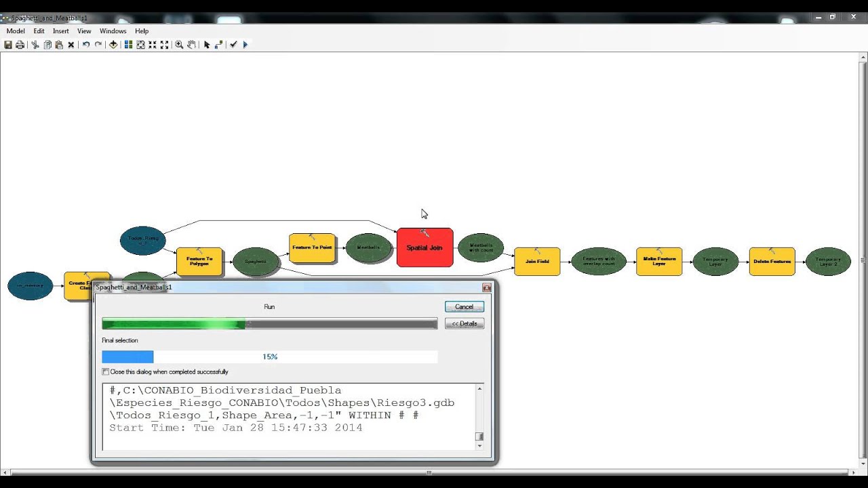Activate the Zoom In magnifier tool

[179, 45]
